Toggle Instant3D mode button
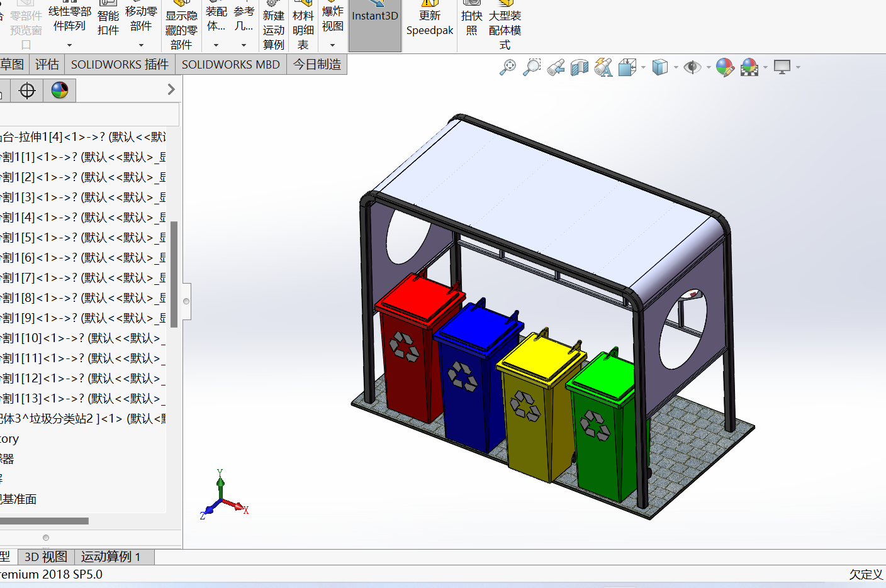This screenshot has height=588, width=886. pos(375,25)
